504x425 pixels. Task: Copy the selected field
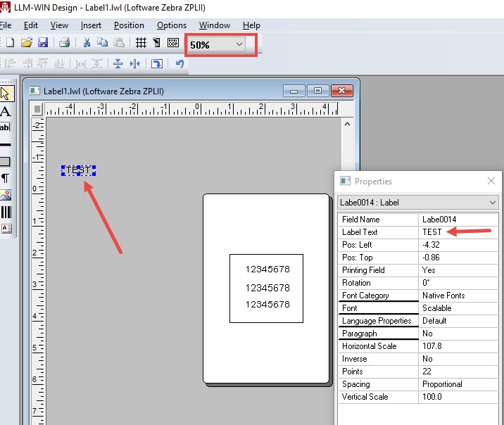[x=103, y=42]
